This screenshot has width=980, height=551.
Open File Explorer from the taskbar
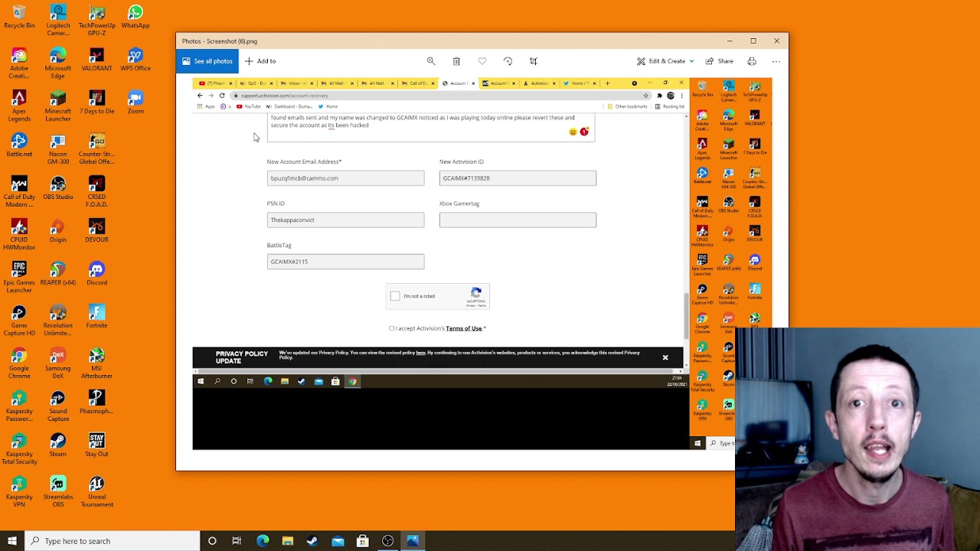click(x=287, y=541)
